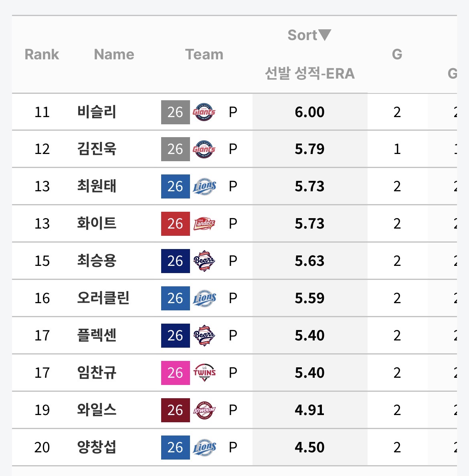Click the Lions logo beside 오러클린
469x476 pixels.
click(x=204, y=298)
